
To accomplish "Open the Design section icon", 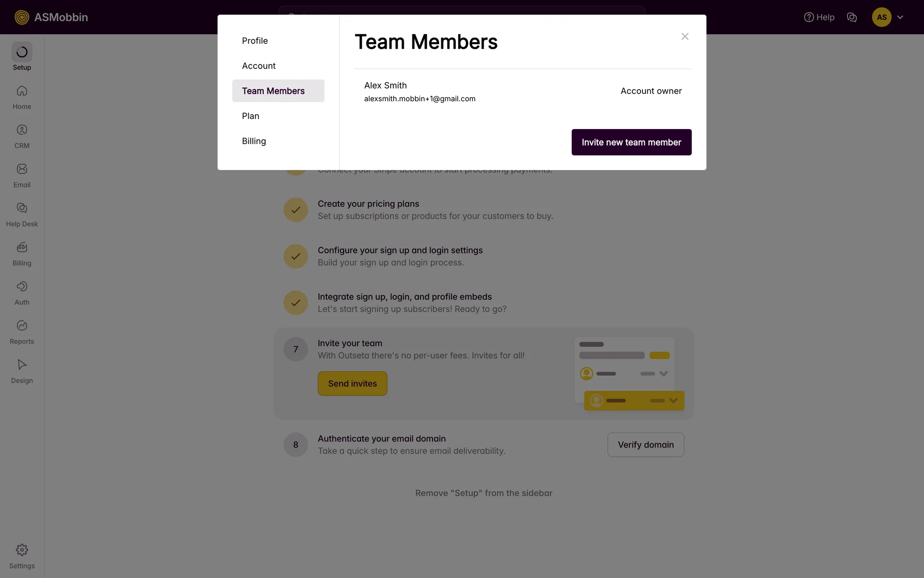I will [22, 365].
